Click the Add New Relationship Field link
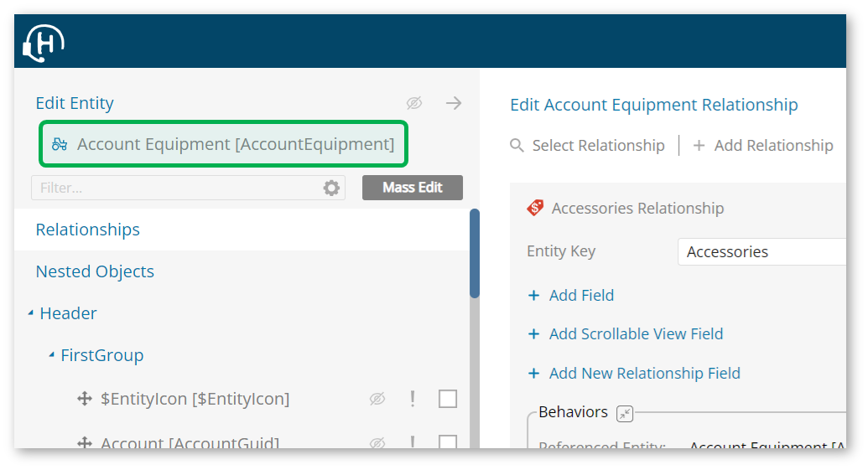 tap(644, 374)
